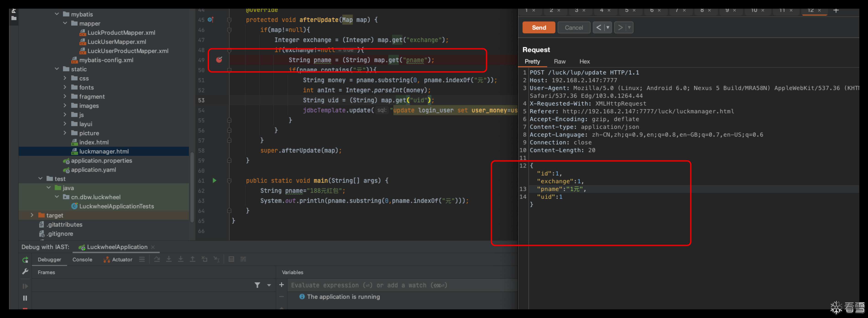Toggle the breakpoint on line 49
Viewport: 868px width, 318px height.
pos(219,60)
